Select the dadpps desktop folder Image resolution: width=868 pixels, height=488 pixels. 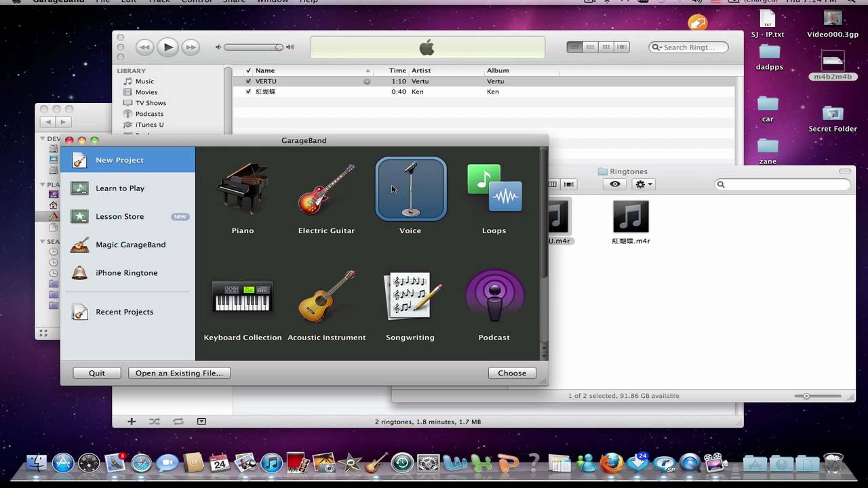point(769,57)
